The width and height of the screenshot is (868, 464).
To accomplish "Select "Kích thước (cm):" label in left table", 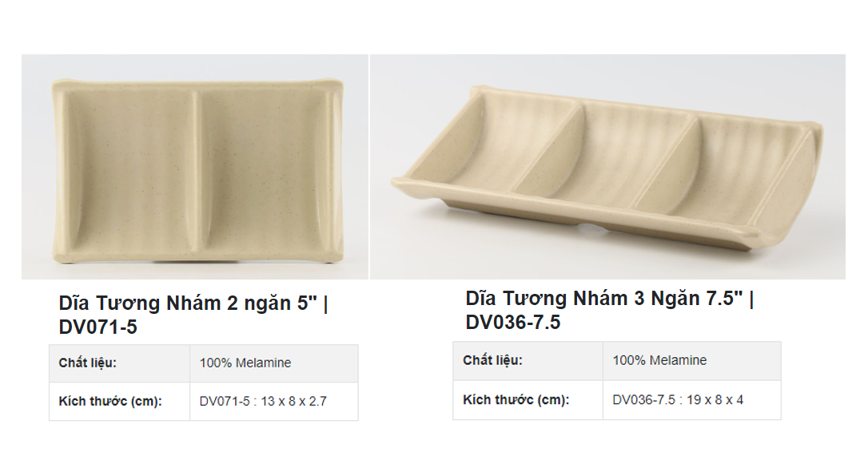I will (x=110, y=401).
